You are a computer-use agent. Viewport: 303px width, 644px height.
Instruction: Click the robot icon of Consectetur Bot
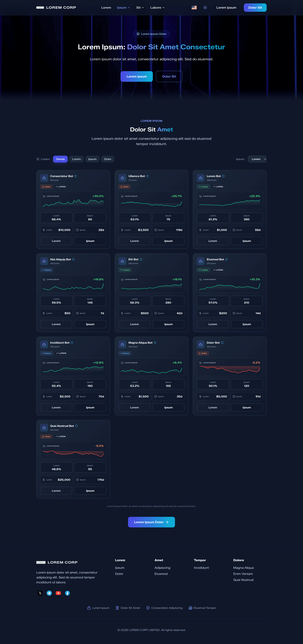click(x=44, y=178)
